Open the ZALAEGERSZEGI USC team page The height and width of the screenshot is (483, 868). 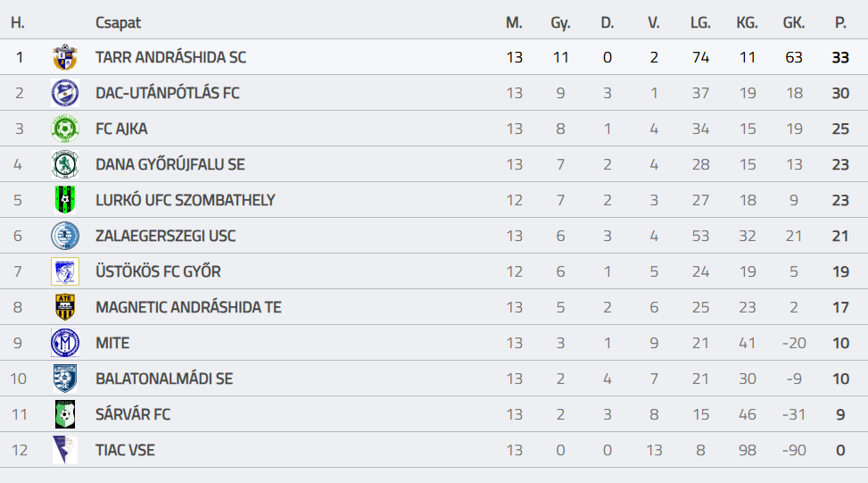[167, 236]
